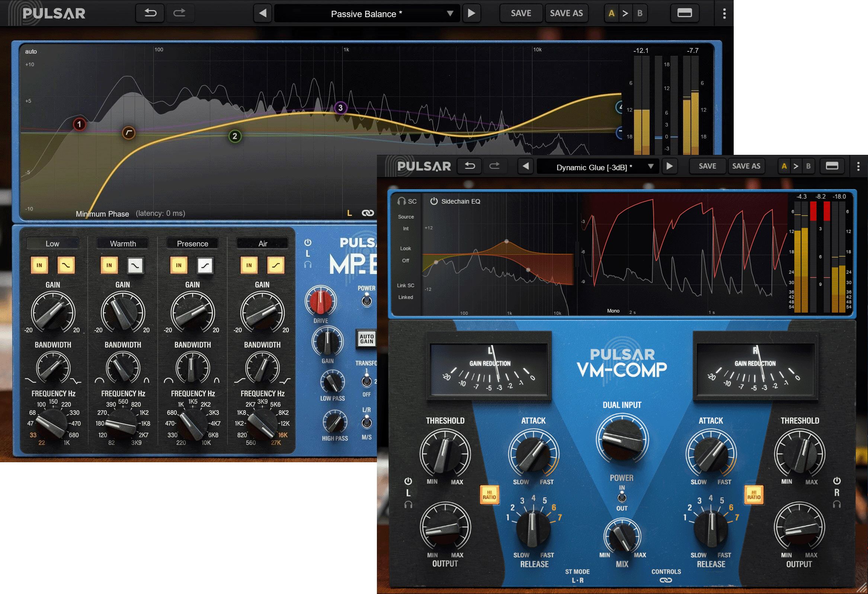Select high-pass filter node on EQ graph

point(128,132)
